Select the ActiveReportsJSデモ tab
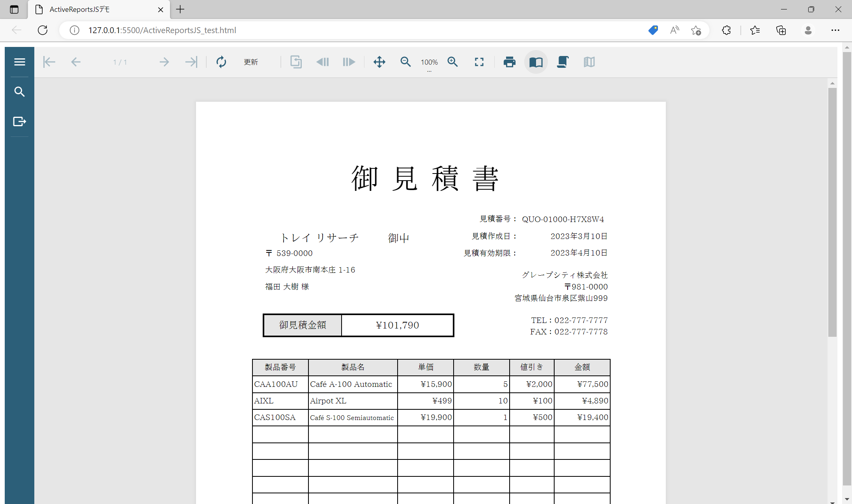Screen dimensions: 852x504 (x=99, y=9)
